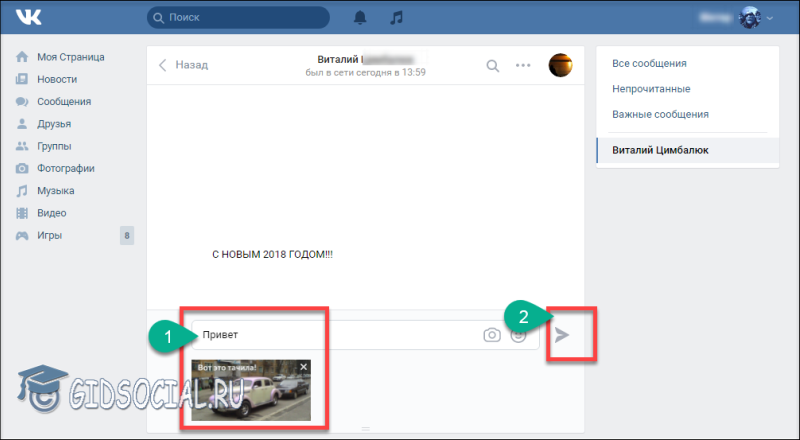Go back via the Назад link

(183, 65)
